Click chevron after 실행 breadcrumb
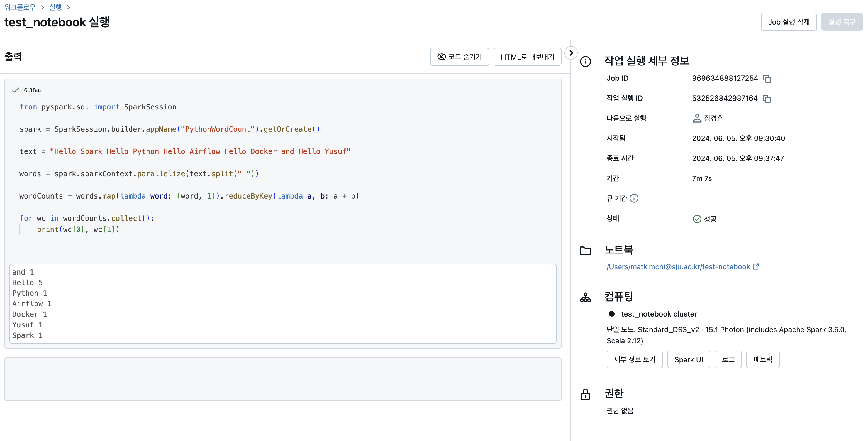This screenshot has width=868, height=441. click(69, 7)
